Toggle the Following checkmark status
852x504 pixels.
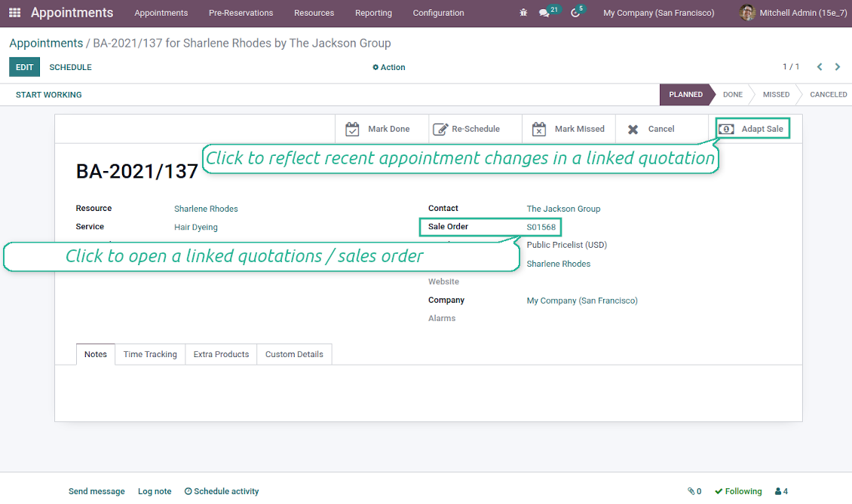coord(738,491)
